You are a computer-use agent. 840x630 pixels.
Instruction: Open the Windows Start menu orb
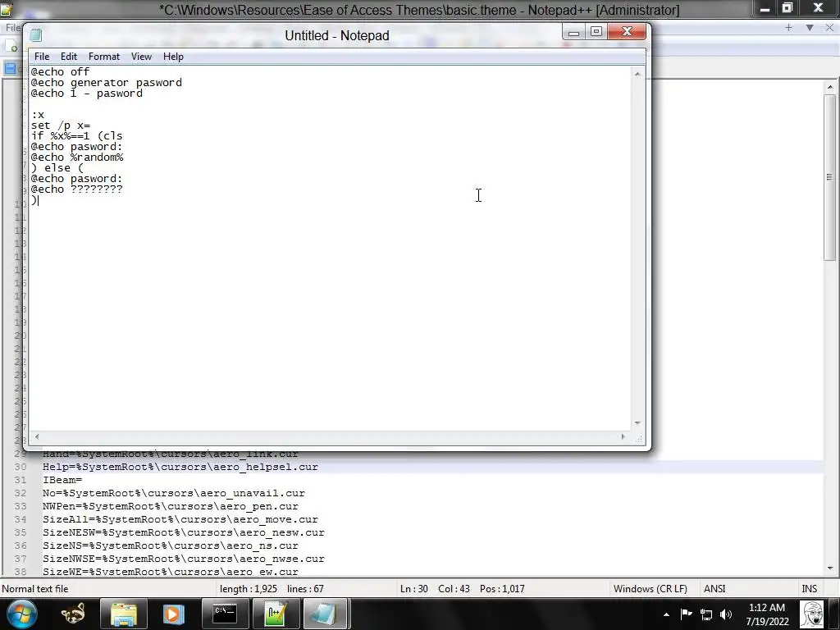pos(21,614)
